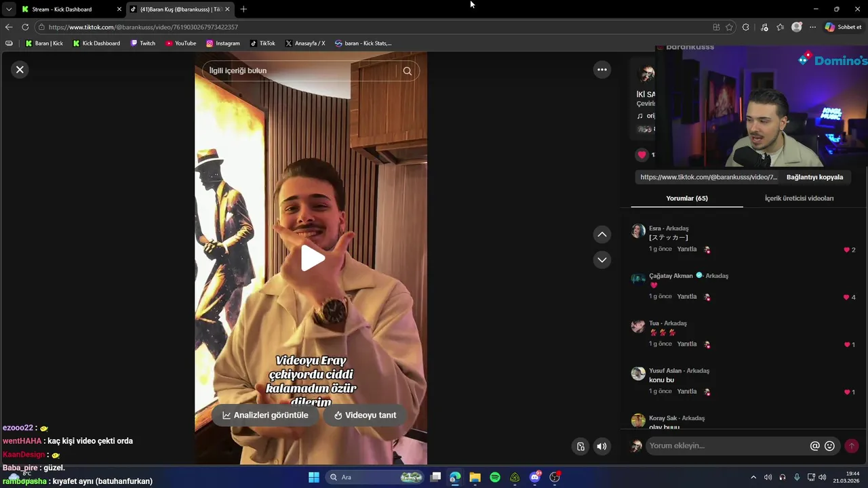Click the search magnifier in video search bar
Viewport: 868px width, 488px height.
click(x=407, y=70)
